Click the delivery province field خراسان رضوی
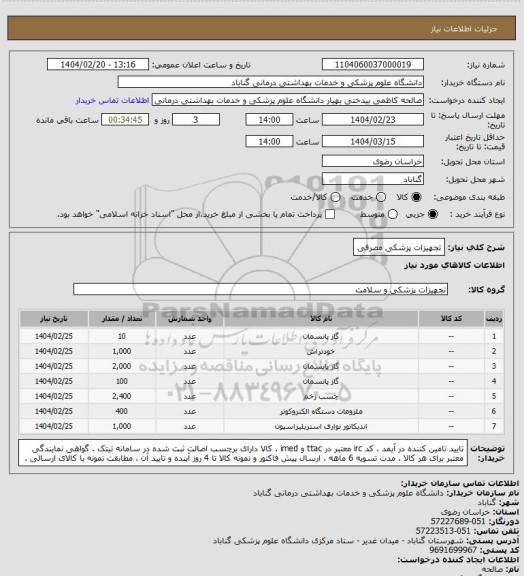Image resolution: width=524 pixels, height=576 pixels. pyautogui.click(x=373, y=161)
